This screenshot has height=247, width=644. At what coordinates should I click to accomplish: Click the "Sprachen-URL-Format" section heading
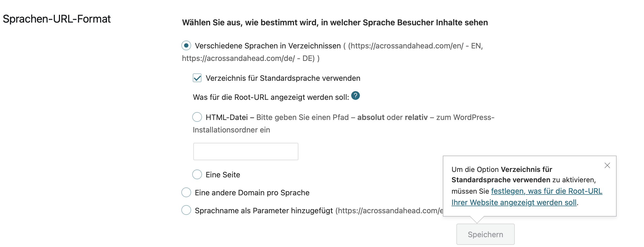coord(57,19)
